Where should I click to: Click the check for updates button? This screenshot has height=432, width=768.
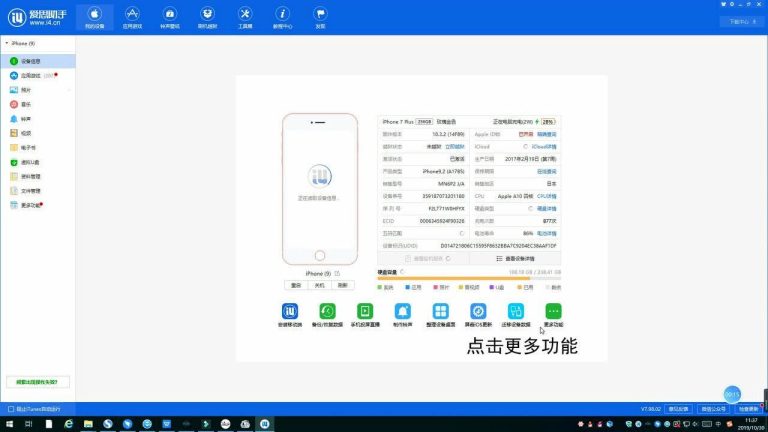point(749,409)
